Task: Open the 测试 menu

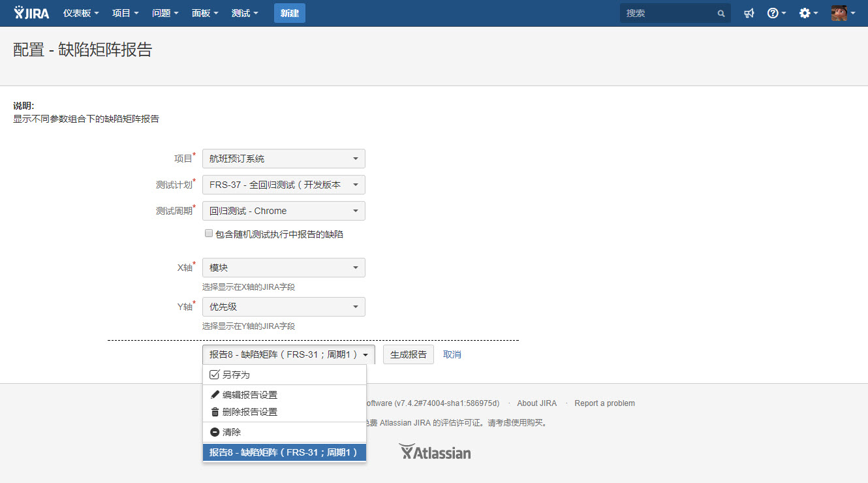Action: tap(245, 13)
